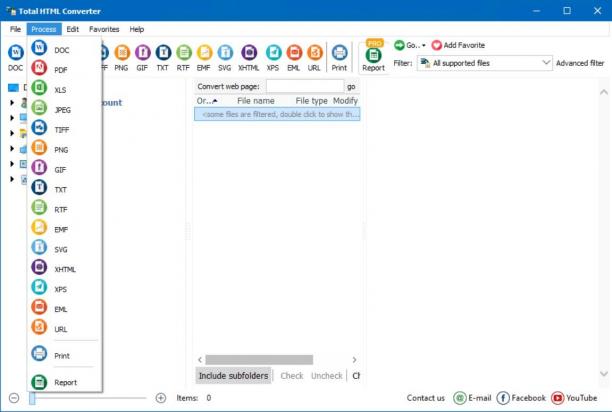This screenshot has height=412, width=612.
Task: Click the TXT toolbar icon
Action: coord(163,58)
